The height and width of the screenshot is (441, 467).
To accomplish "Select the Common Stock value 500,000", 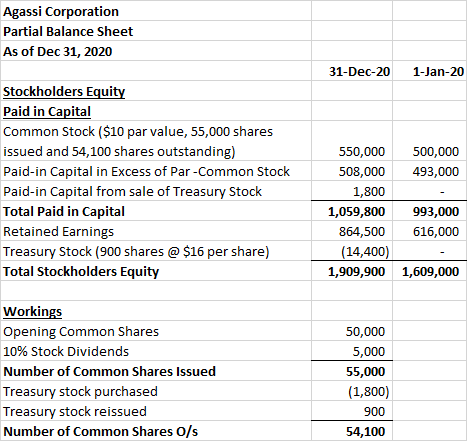I will click(x=436, y=152).
